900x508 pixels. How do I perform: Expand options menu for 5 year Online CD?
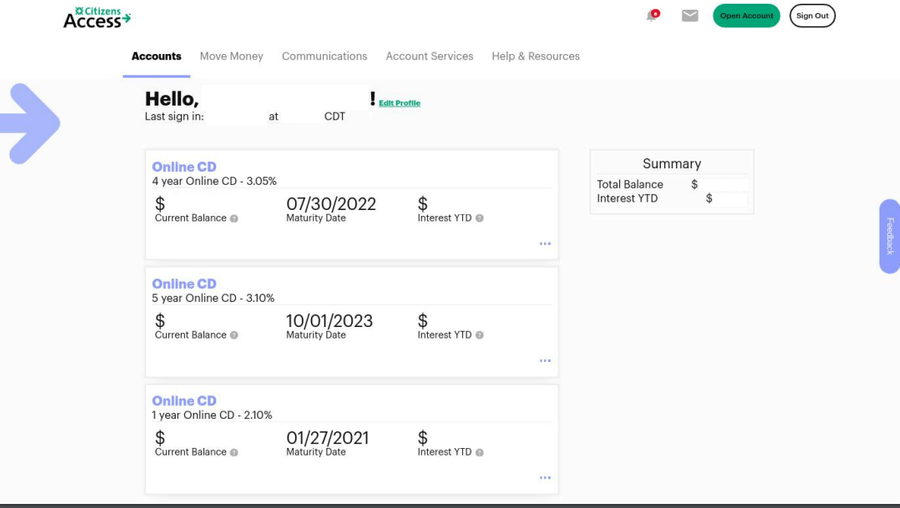545,361
